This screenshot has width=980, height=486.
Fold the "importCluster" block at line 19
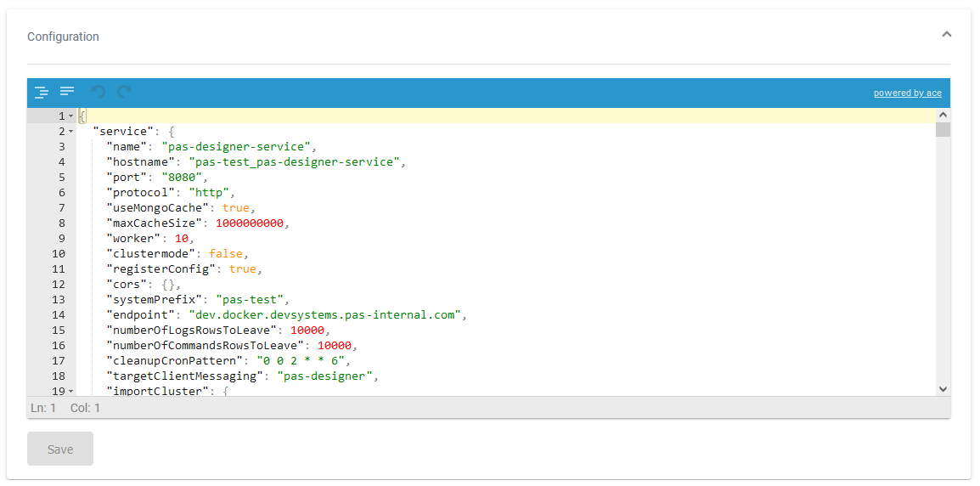click(71, 392)
